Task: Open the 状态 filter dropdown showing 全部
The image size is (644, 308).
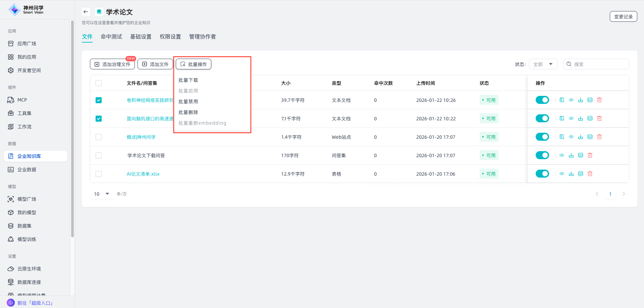Action: (543, 64)
